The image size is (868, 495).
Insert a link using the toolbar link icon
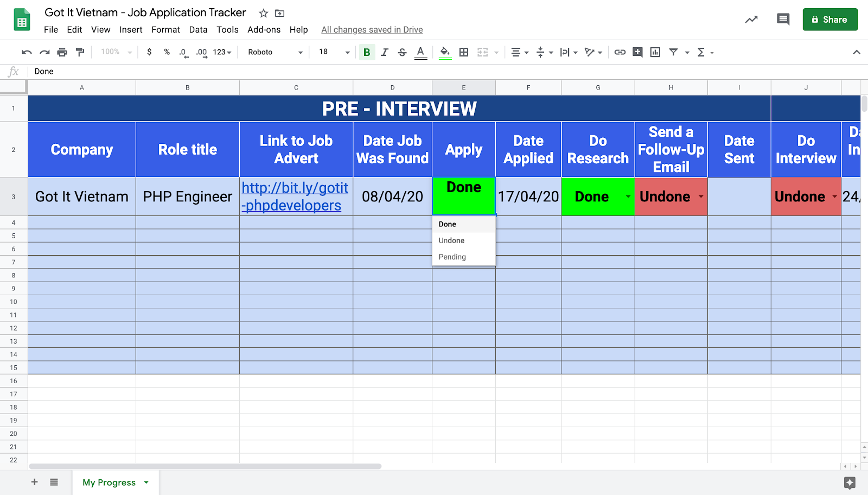coord(620,52)
